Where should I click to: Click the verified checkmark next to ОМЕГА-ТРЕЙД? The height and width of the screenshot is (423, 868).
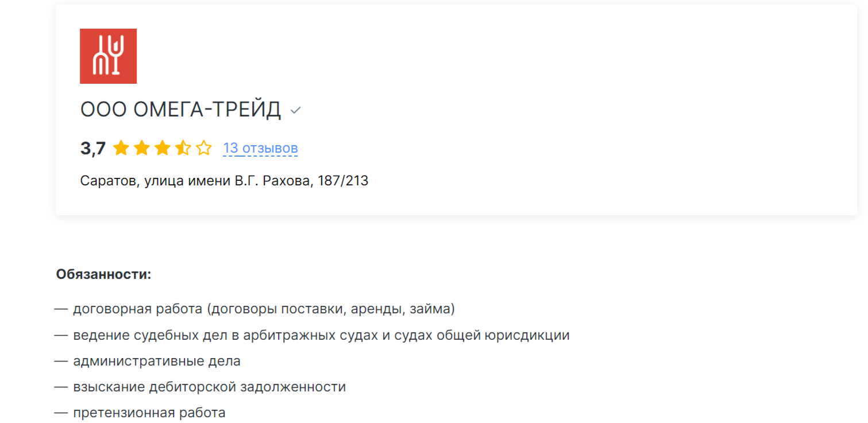(295, 110)
